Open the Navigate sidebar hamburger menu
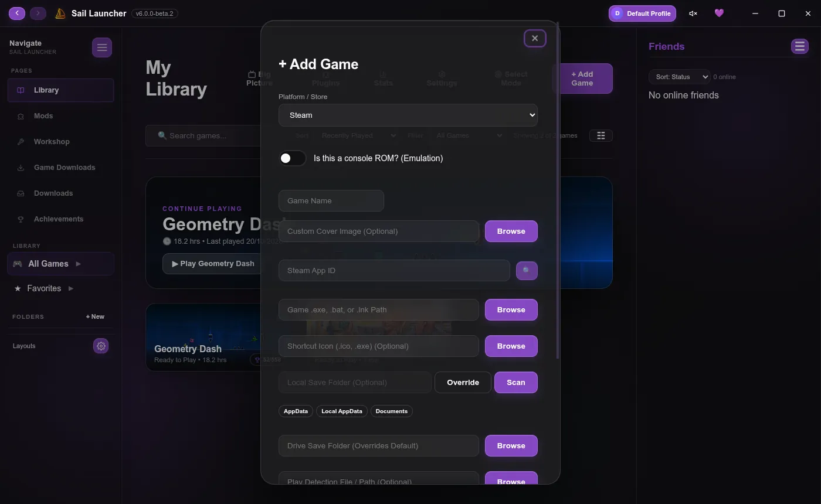This screenshot has height=504, width=821. [x=102, y=47]
